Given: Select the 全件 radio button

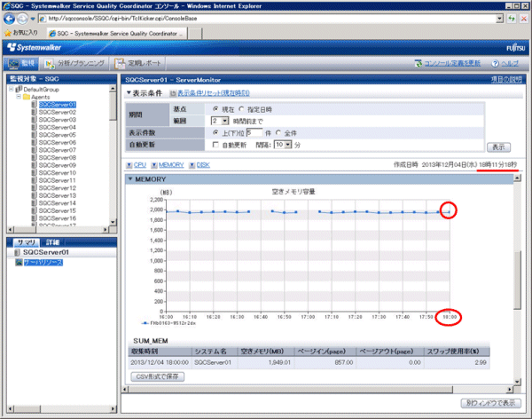Looking at the screenshot, I should 278,132.
